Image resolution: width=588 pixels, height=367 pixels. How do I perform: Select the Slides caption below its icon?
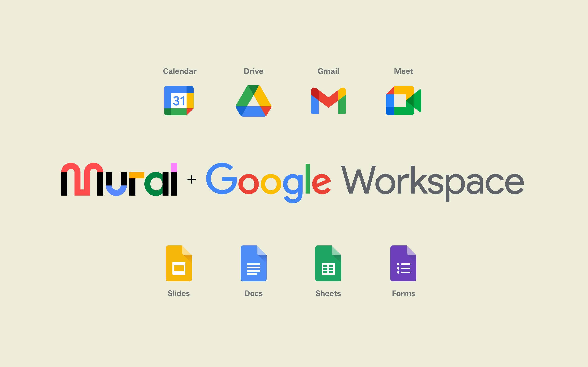click(x=179, y=293)
